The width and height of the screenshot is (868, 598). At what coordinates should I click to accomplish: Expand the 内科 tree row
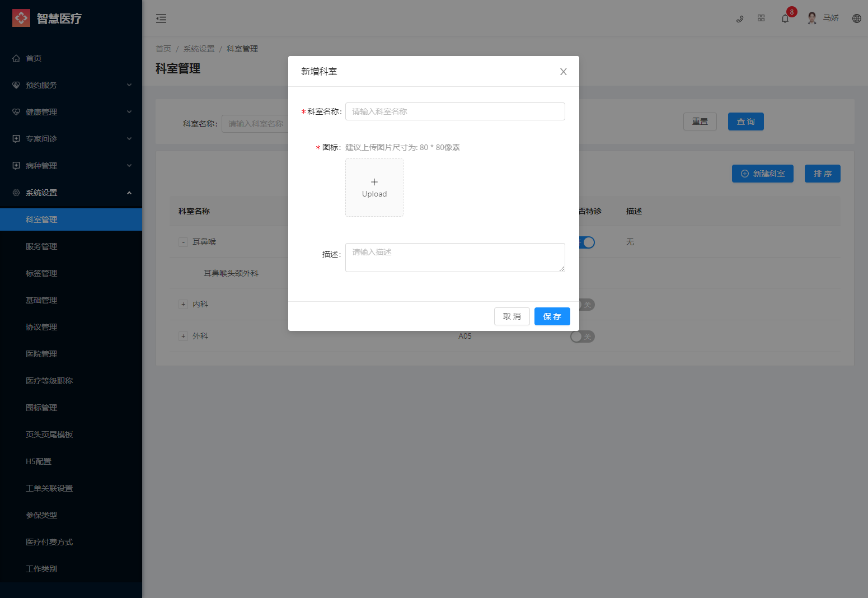[x=183, y=304]
